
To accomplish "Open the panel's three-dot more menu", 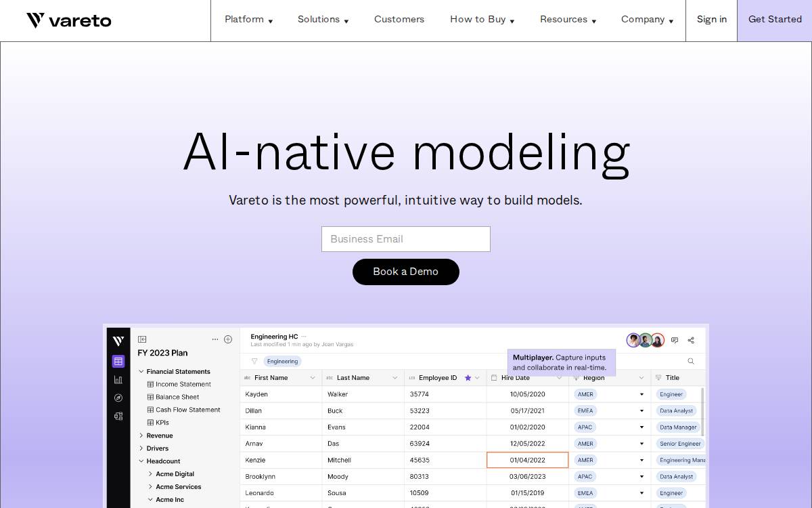I will 215,339.
